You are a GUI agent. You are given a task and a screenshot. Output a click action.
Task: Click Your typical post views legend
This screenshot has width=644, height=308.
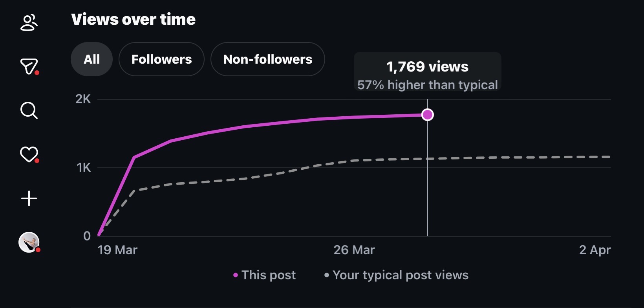click(396, 275)
